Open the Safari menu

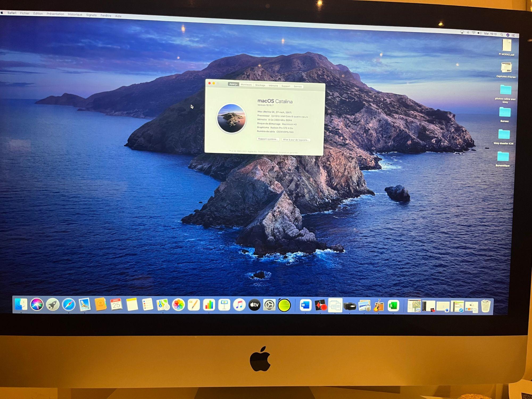12,13
